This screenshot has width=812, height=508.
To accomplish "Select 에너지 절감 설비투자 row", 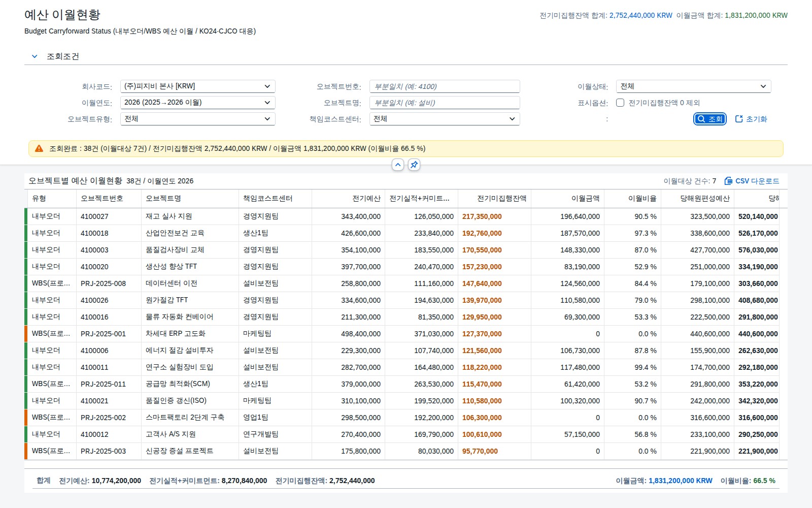I will [402, 351].
